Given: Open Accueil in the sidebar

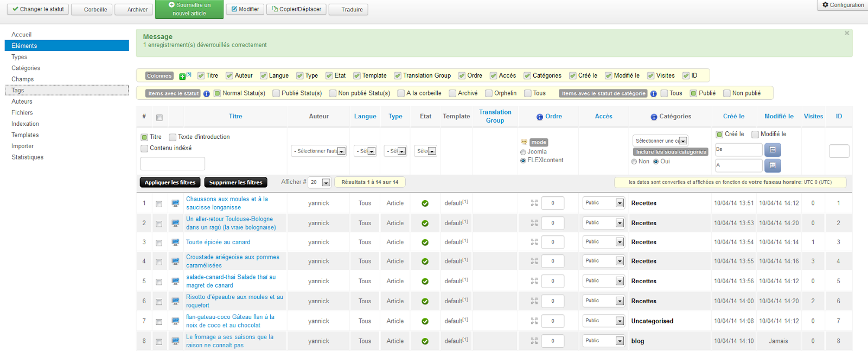Looking at the screenshot, I should [x=22, y=35].
